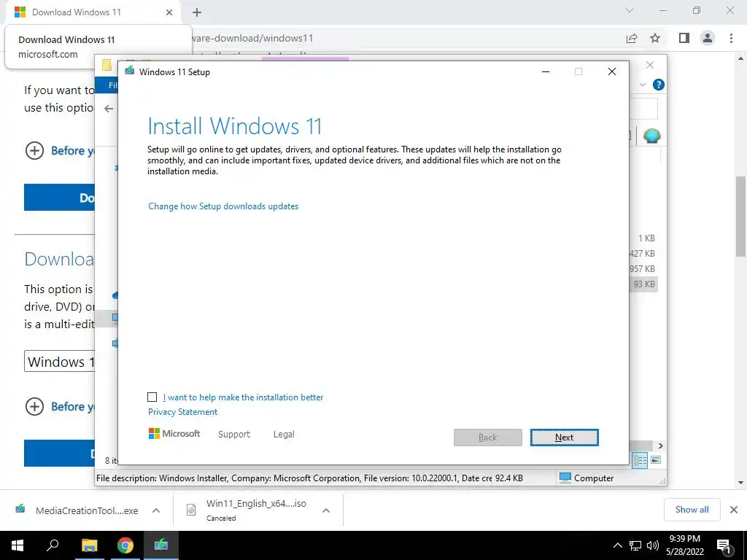The height and width of the screenshot is (560, 747).
Task: Close the Download Windows 11 Chrome tab
Action: click(169, 12)
